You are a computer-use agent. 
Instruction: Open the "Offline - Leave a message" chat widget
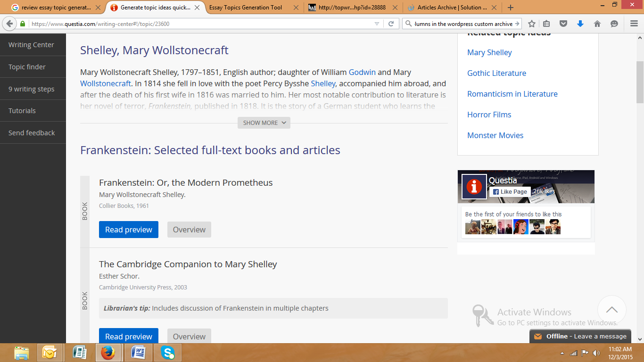[x=580, y=336]
